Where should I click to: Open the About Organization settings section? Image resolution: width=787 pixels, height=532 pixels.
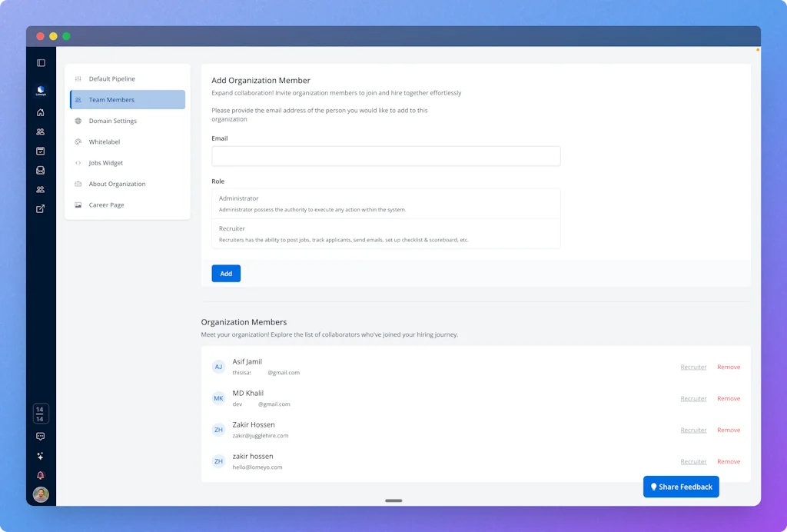point(128,185)
